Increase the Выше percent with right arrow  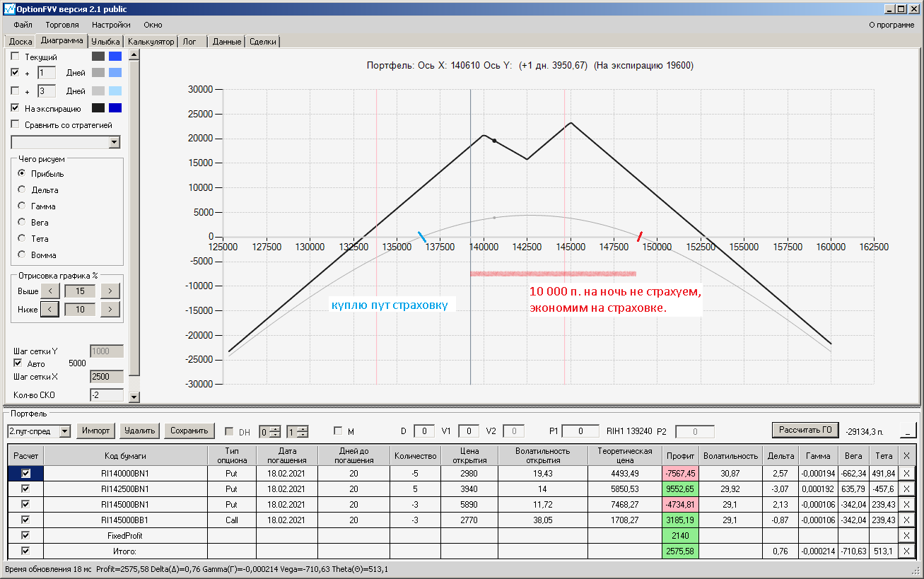pyautogui.click(x=110, y=291)
